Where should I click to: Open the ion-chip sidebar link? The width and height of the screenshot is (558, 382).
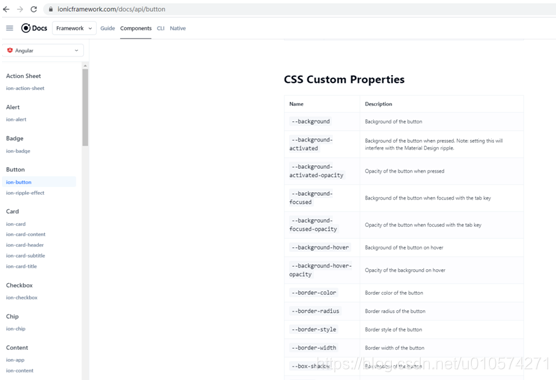tap(15, 329)
